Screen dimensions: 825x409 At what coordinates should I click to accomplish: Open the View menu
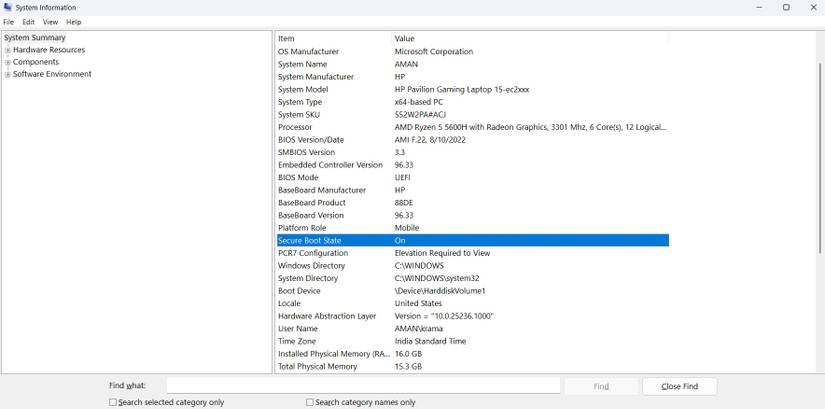[x=50, y=22]
